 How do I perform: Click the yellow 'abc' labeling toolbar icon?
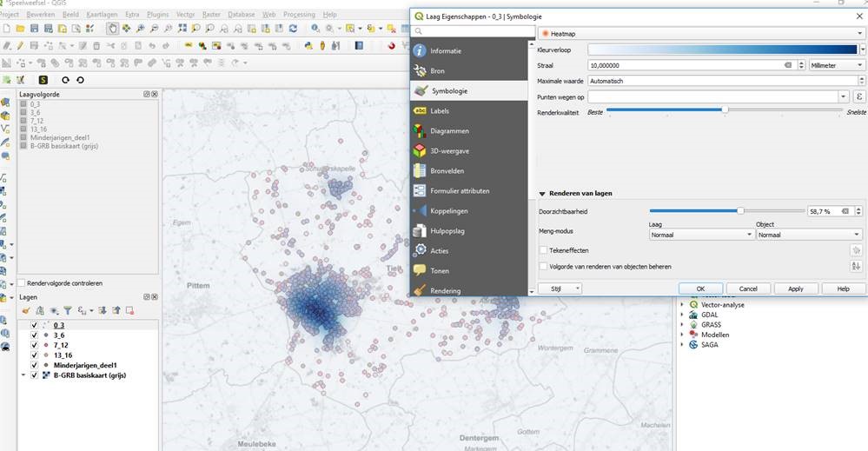click(189, 46)
